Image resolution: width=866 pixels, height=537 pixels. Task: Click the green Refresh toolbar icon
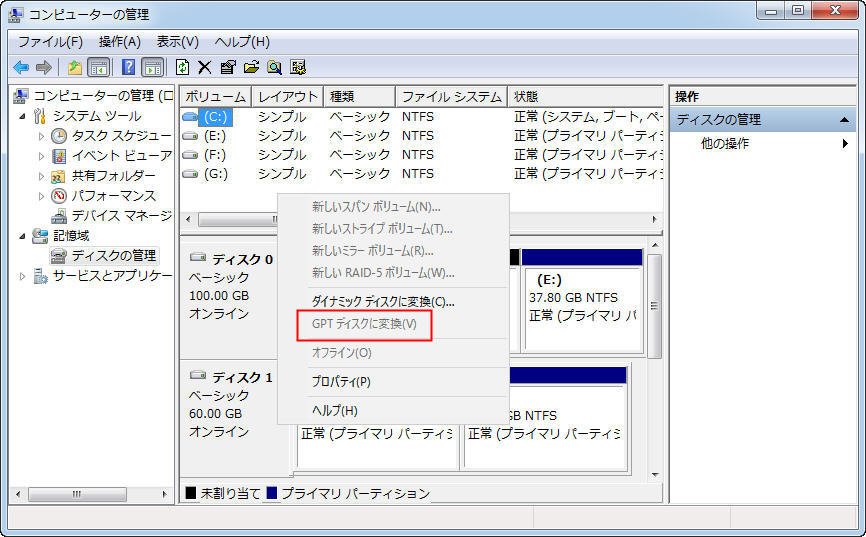pyautogui.click(x=182, y=67)
